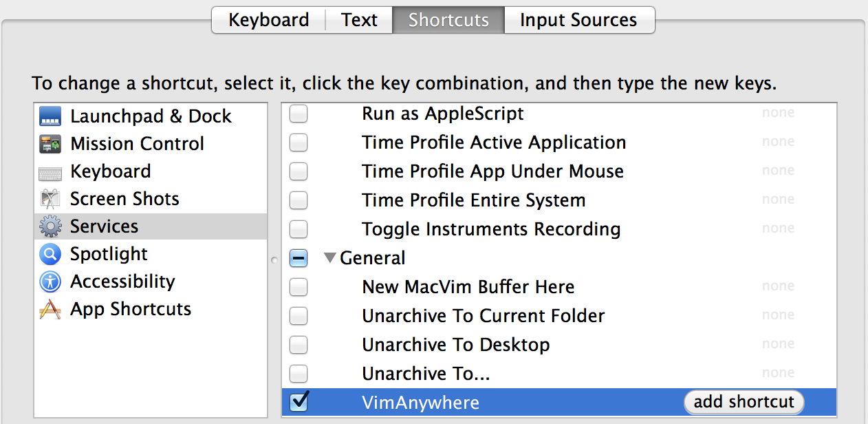
Task: Collapse the General disclosure triangle
Action: (x=330, y=257)
